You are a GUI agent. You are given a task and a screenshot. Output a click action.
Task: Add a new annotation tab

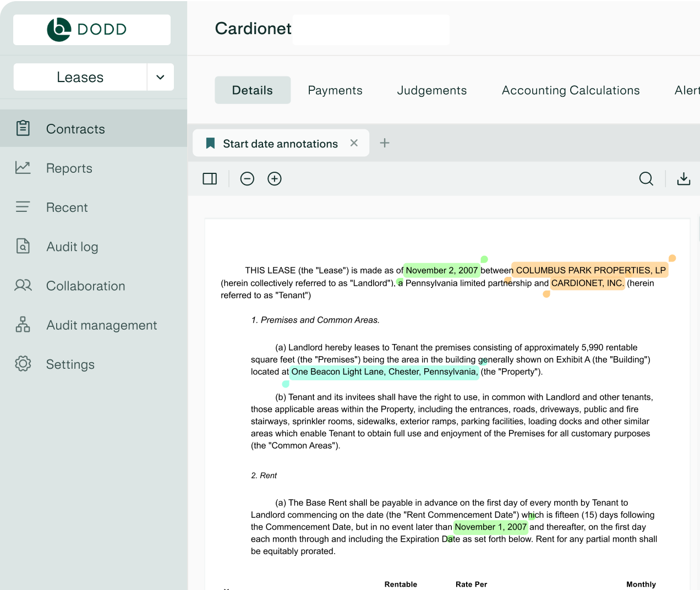[385, 143]
